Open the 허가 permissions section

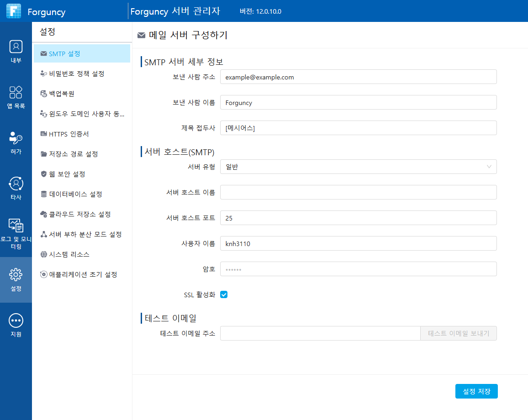pos(16,143)
